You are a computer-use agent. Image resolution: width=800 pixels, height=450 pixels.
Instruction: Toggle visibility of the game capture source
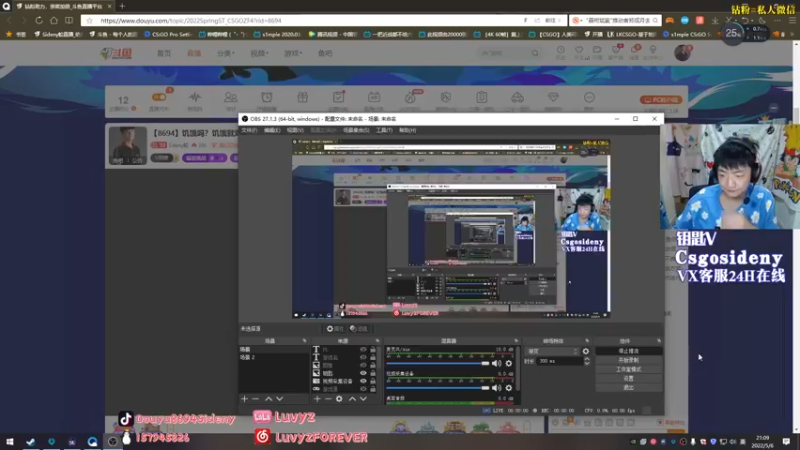pyautogui.click(x=363, y=389)
